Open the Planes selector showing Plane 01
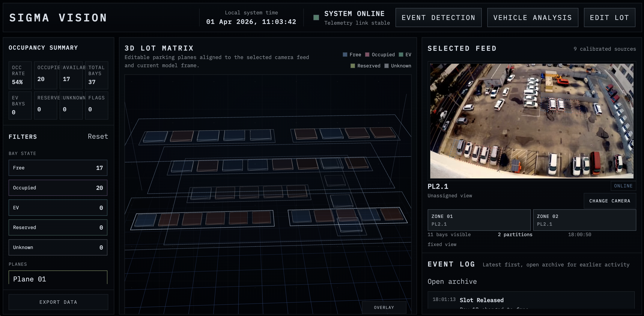Screen dimensions: 644x316 58,279
